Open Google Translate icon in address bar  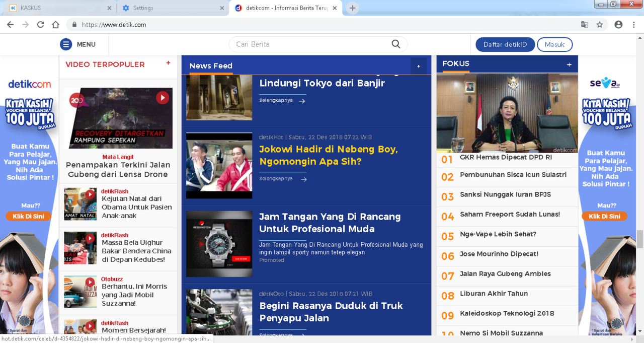(x=585, y=25)
